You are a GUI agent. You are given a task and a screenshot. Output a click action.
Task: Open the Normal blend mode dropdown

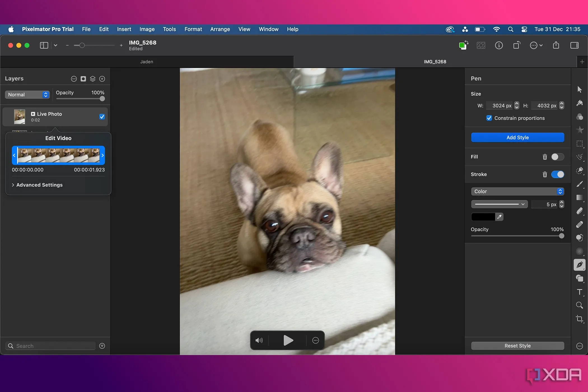(x=27, y=95)
